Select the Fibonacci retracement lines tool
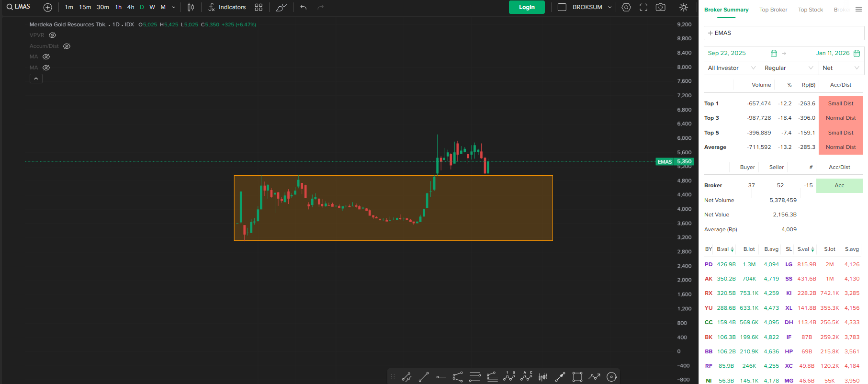This screenshot has height=384, width=868. coord(475,377)
